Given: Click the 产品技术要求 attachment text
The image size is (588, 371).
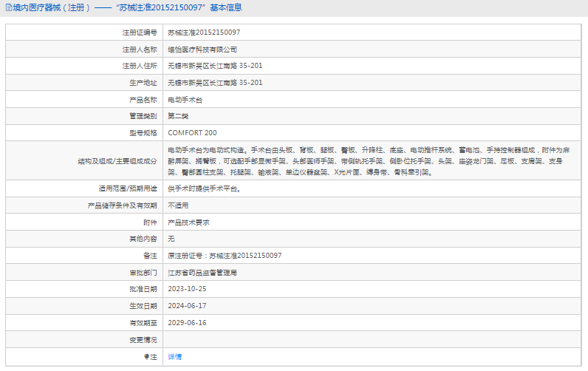Looking at the screenshot, I should point(189,222).
